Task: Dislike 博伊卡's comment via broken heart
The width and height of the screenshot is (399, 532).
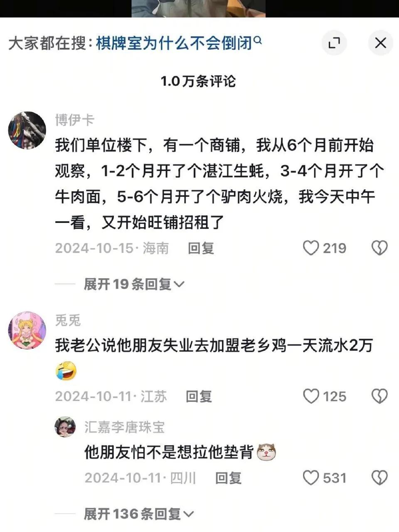Action: (379, 248)
